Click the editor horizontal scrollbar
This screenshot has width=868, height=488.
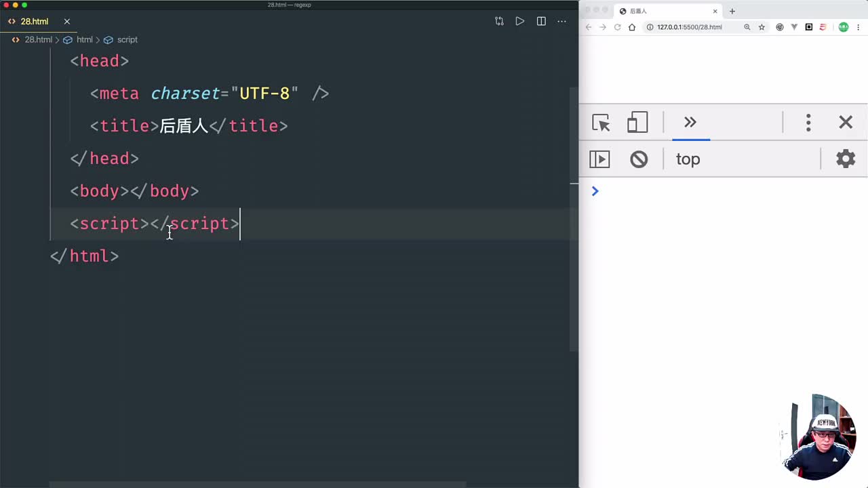[258, 485]
